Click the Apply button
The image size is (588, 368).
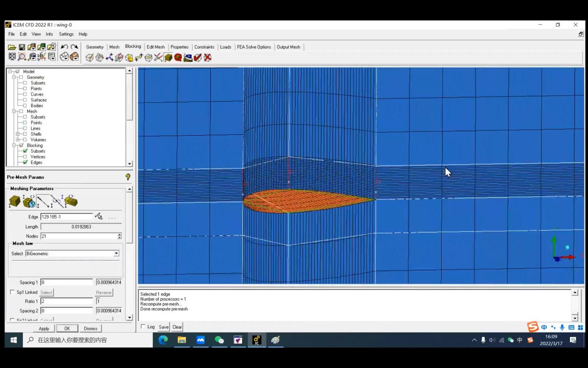point(44,328)
